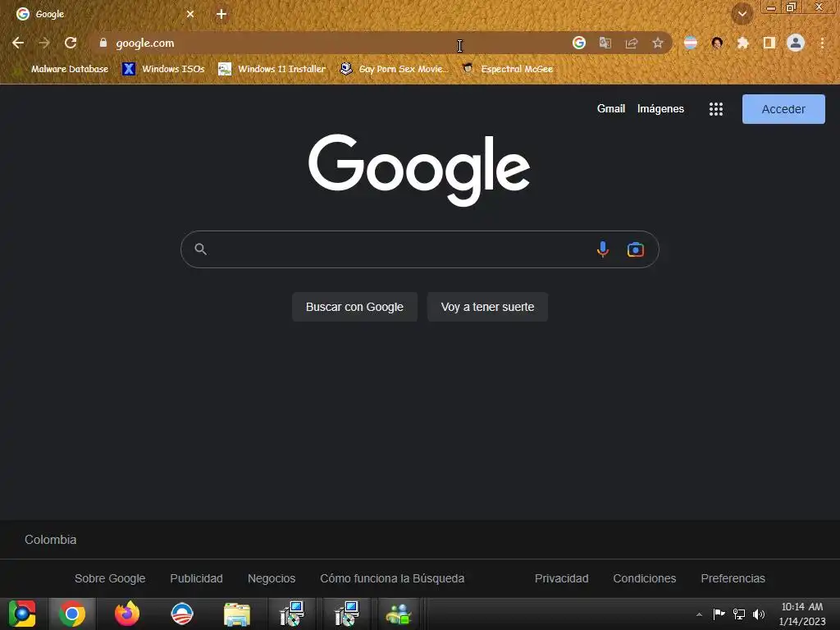
Task: Open the second installer taskbar icon
Action: click(x=347, y=614)
